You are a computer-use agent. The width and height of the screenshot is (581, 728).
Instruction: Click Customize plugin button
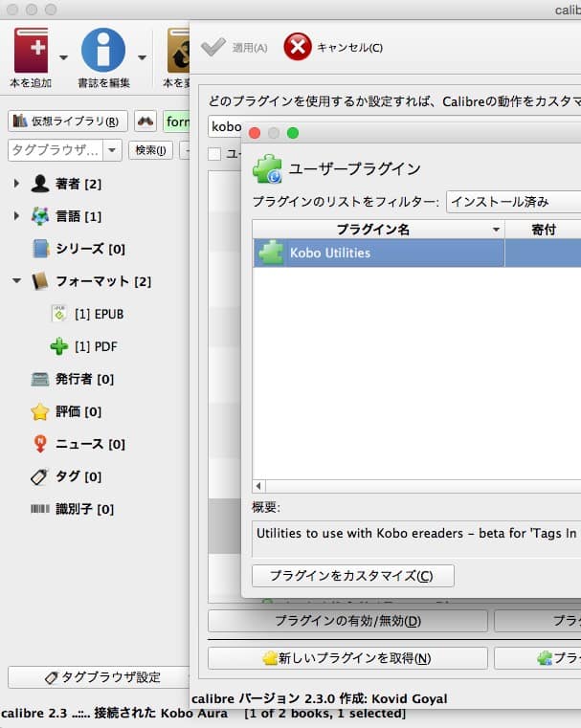pos(352,576)
